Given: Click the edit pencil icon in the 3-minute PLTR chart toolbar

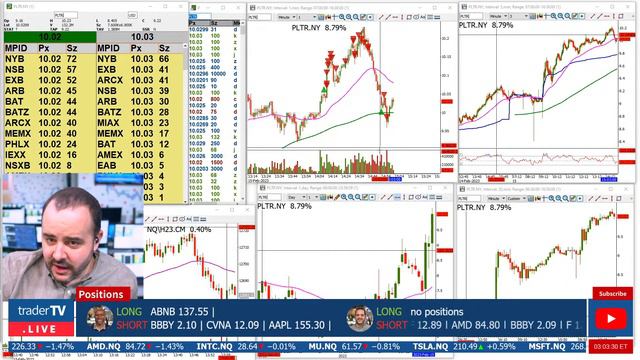Looking at the screenshot, I should click(x=575, y=16).
